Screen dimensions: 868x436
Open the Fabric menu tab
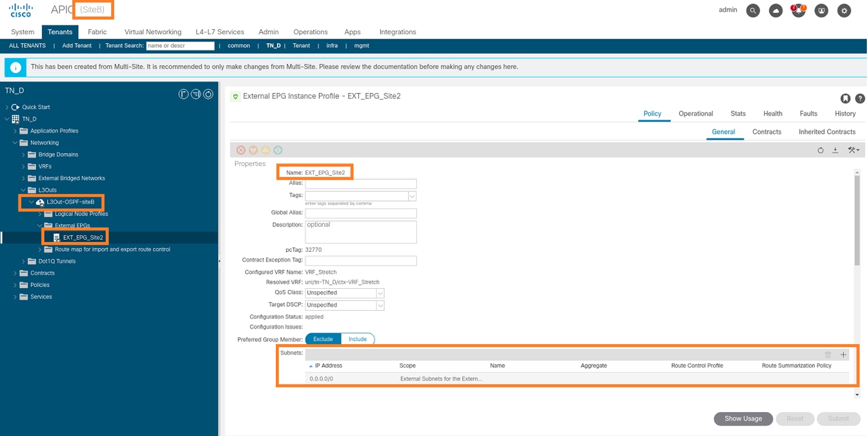click(x=98, y=32)
